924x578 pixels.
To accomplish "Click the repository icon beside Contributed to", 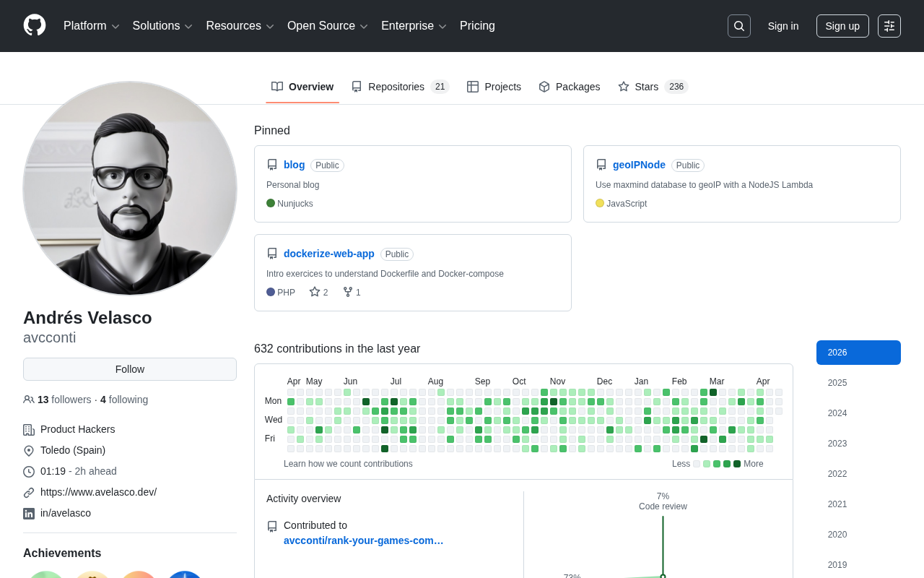I will pyautogui.click(x=272, y=527).
